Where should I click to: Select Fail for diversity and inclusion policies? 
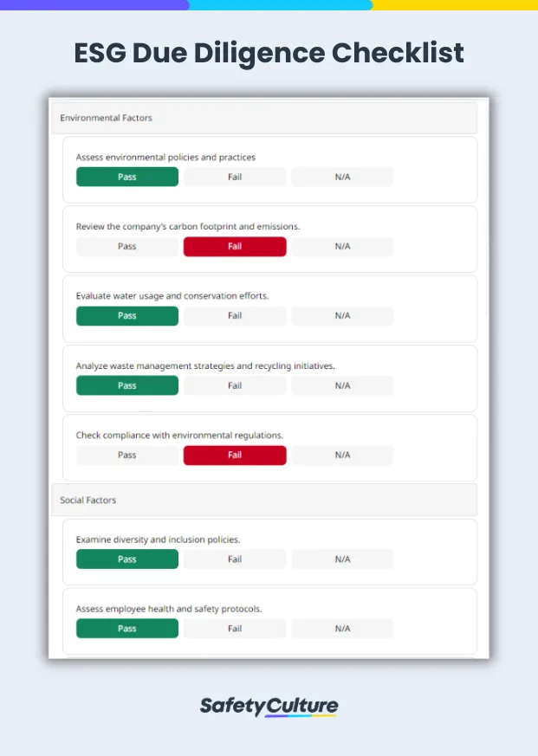coord(234,559)
